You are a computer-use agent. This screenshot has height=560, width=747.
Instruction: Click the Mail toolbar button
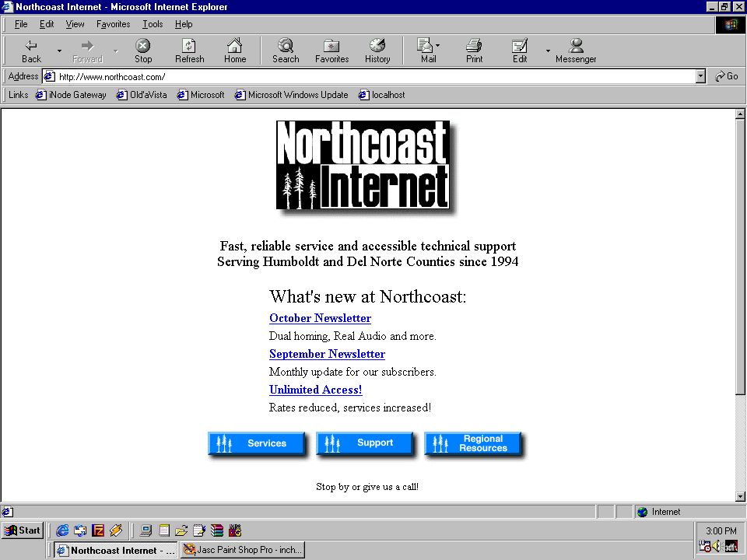tap(428, 51)
